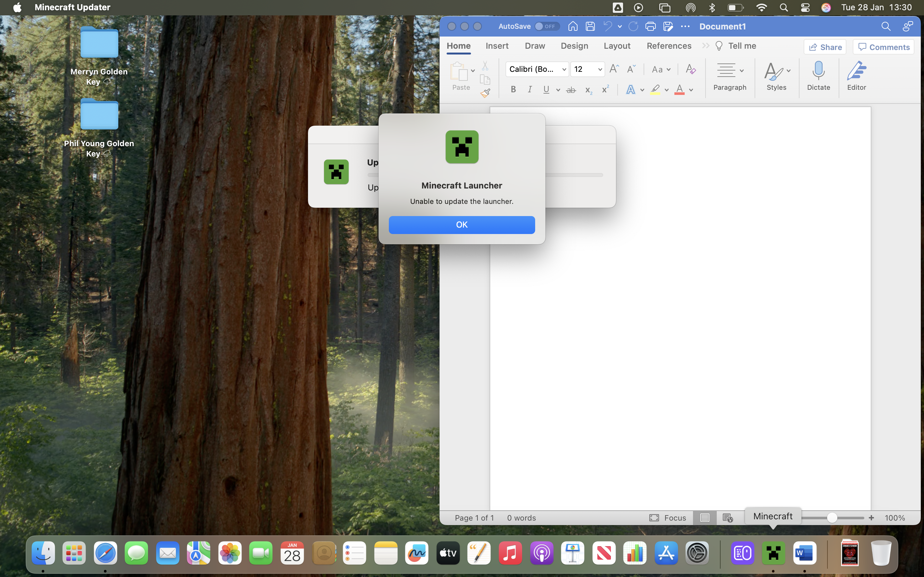The image size is (924, 577).
Task: Switch to the Insert ribbon tab
Action: click(497, 46)
